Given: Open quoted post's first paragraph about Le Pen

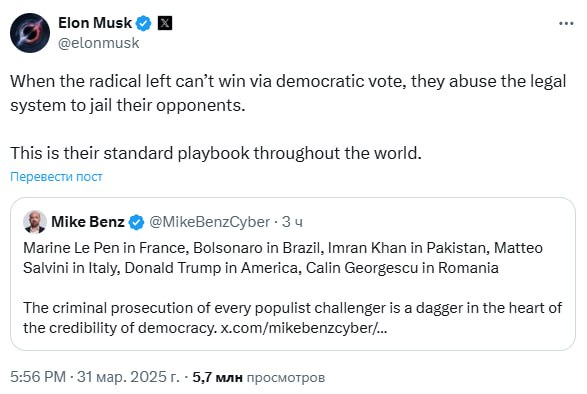Looking at the screenshot, I should [x=283, y=258].
